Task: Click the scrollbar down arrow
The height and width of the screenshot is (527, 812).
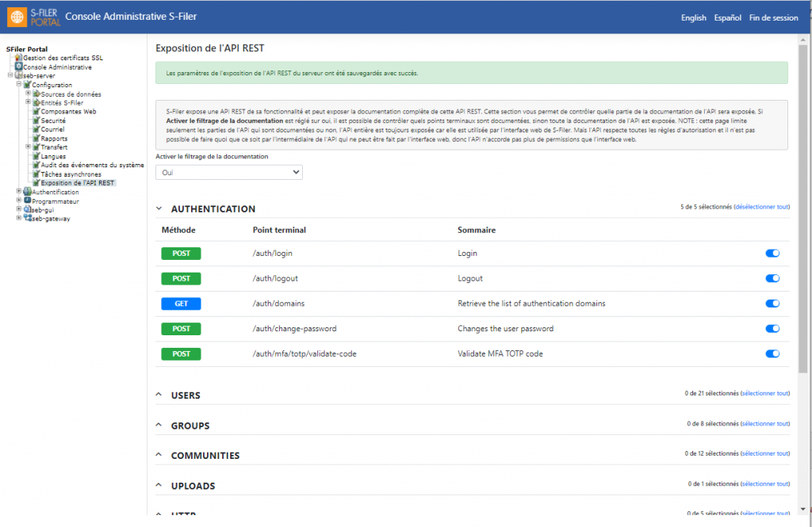Action: pyautogui.click(x=802, y=510)
